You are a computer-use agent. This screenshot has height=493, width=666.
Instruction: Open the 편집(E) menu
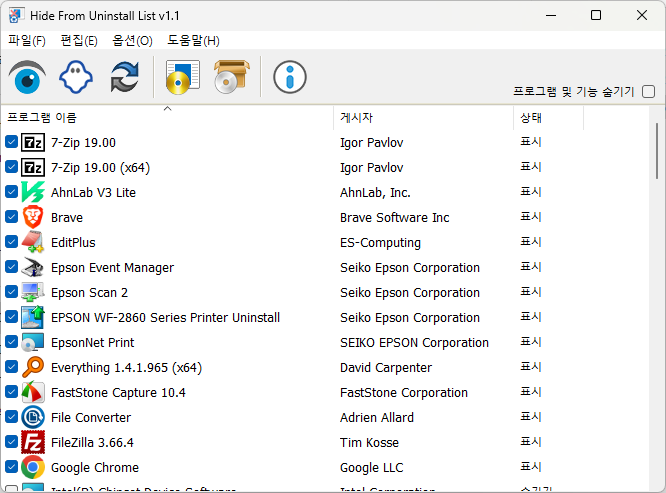(79, 41)
